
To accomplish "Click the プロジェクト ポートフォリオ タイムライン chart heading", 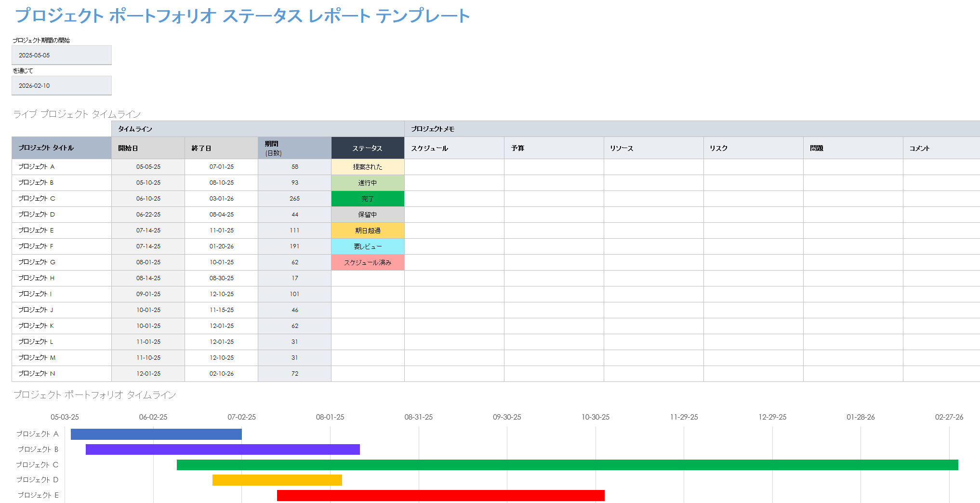I will click(x=94, y=395).
